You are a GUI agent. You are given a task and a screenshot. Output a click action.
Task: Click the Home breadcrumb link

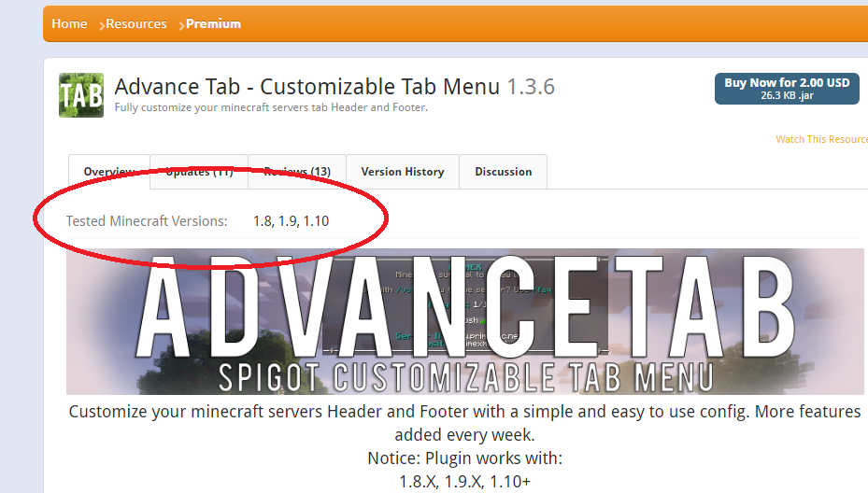click(69, 23)
